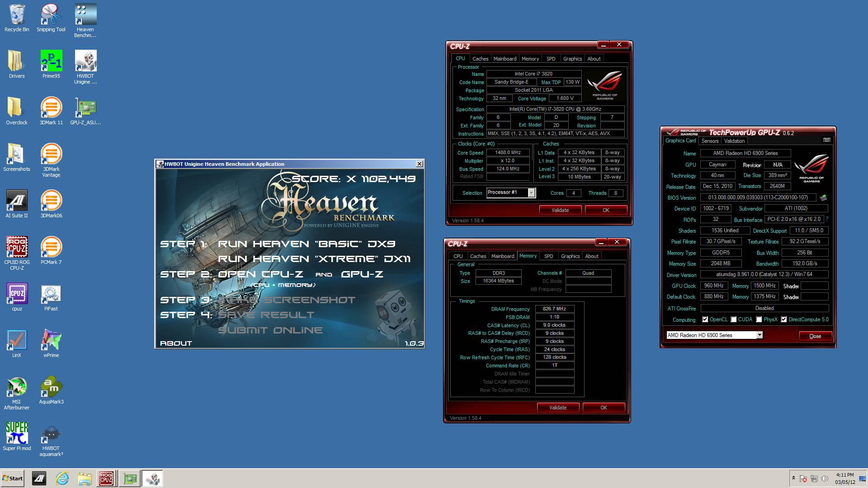868x488 pixels.
Task: Launch HWBOT aquamark³ shortcut
Action: coord(51,440)
